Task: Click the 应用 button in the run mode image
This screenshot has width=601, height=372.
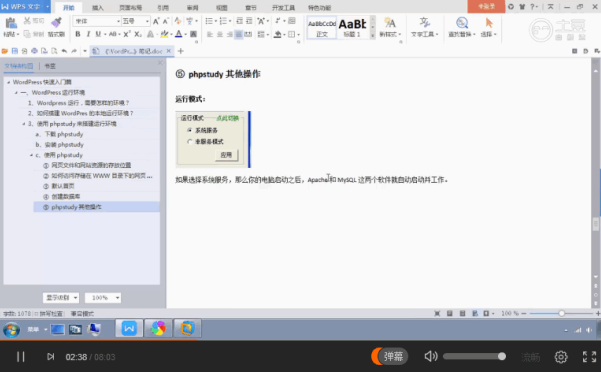Action: pyautogui.click(x=226, y=155)
